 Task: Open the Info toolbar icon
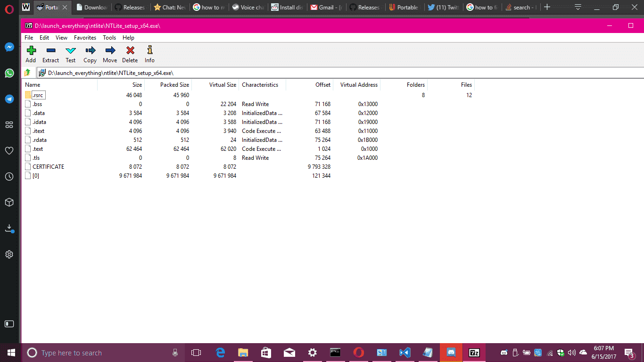click(150, 50)
